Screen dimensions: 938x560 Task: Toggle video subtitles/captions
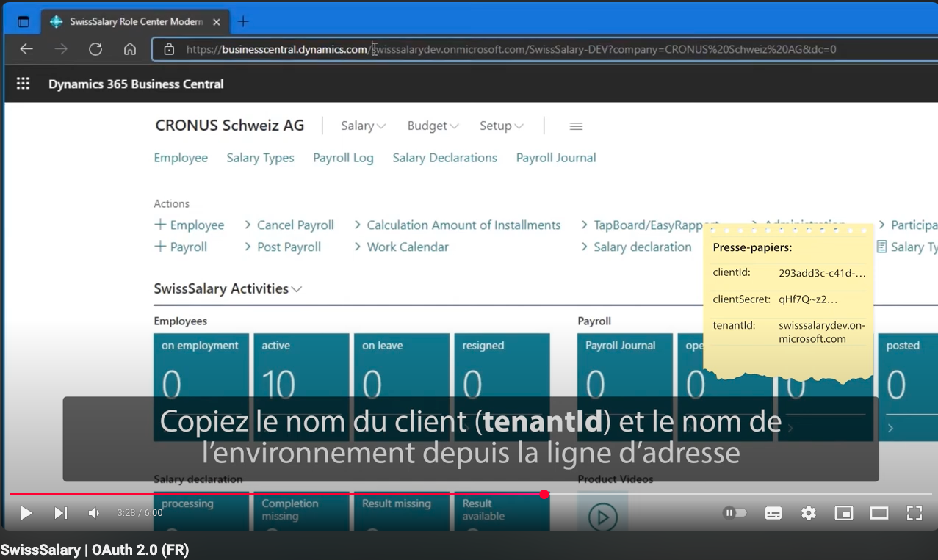coord(773,513)
